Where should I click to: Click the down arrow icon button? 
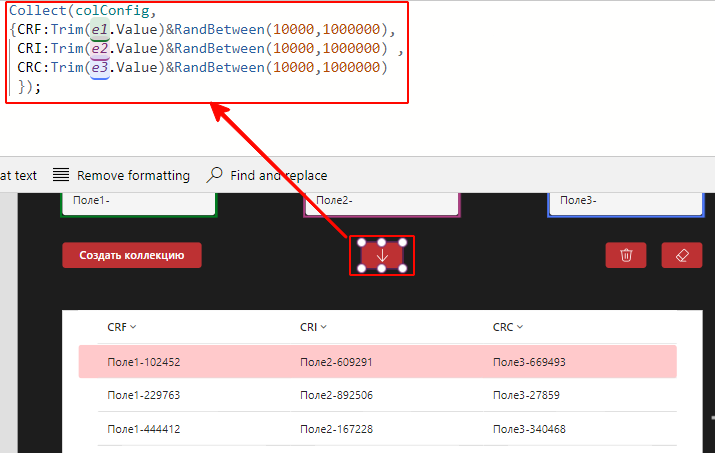381,256
